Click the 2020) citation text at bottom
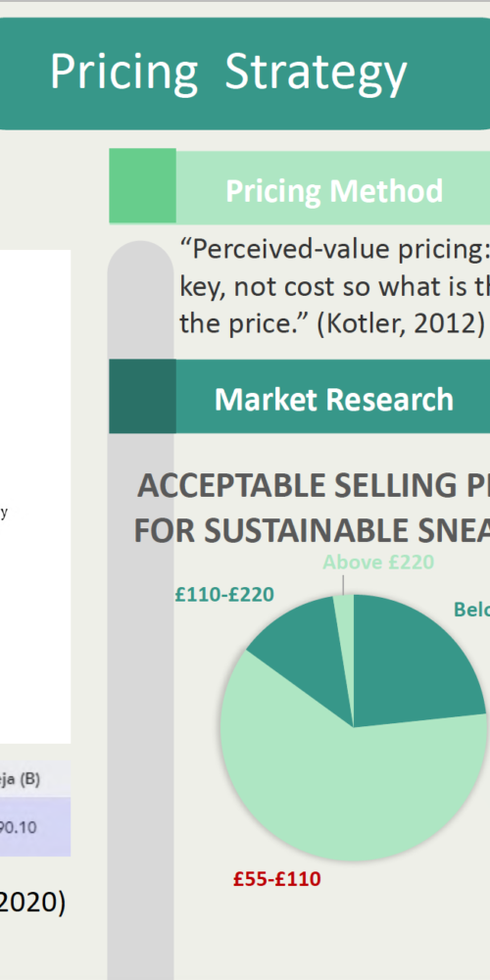Screen dimensions: 490x980 (x=32, y=903)
